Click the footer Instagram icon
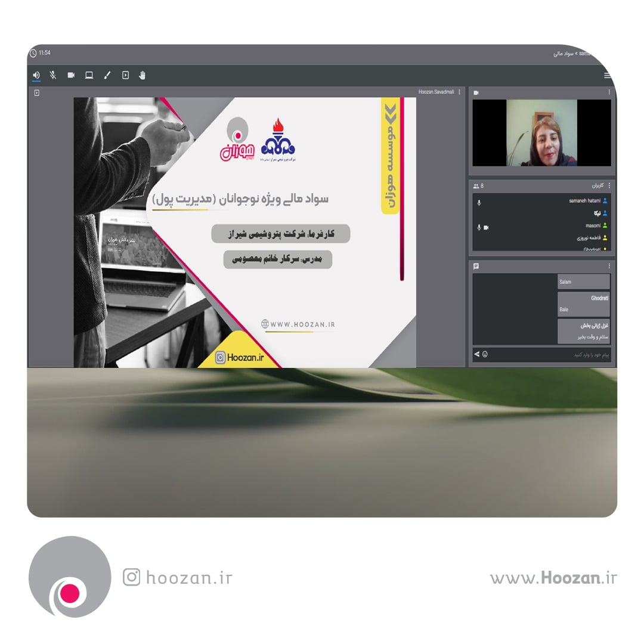Image resolution: width=644 pixels, height=644 pixels. 131,577
